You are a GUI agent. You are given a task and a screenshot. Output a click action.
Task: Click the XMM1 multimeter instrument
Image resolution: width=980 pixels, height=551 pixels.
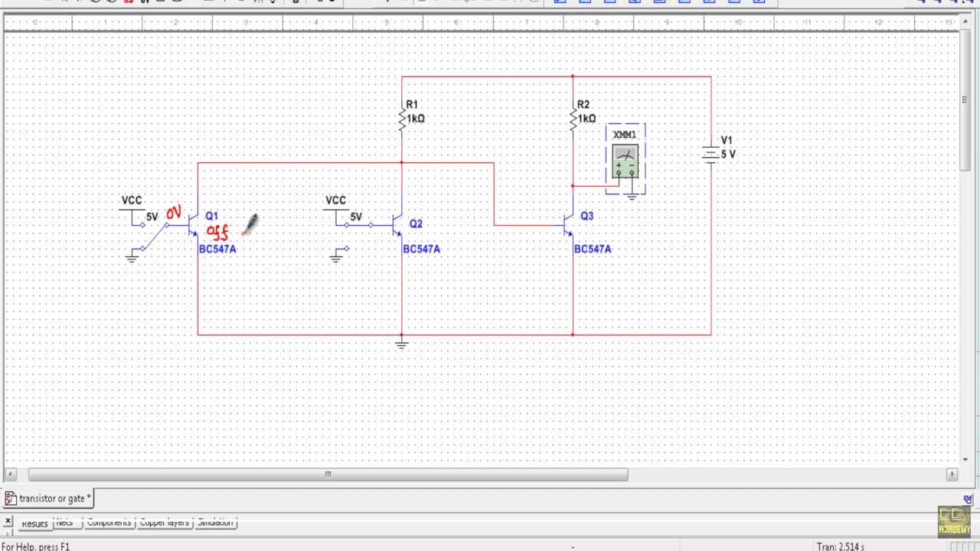pyautogui.click(x=626, y=161)
